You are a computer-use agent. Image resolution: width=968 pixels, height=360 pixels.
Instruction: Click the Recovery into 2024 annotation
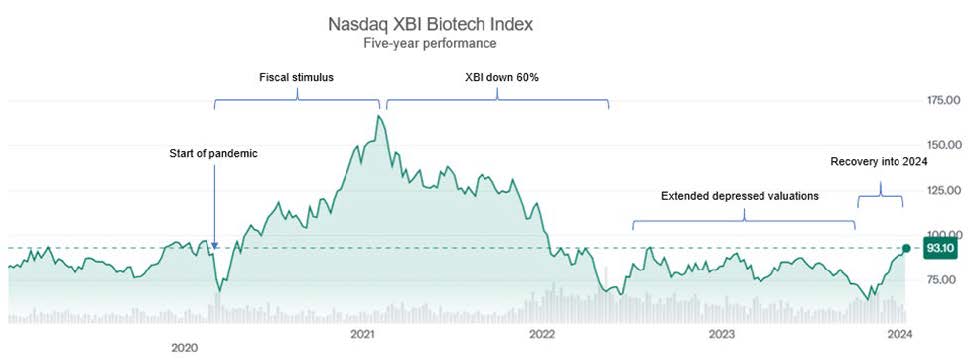[878, 161]
